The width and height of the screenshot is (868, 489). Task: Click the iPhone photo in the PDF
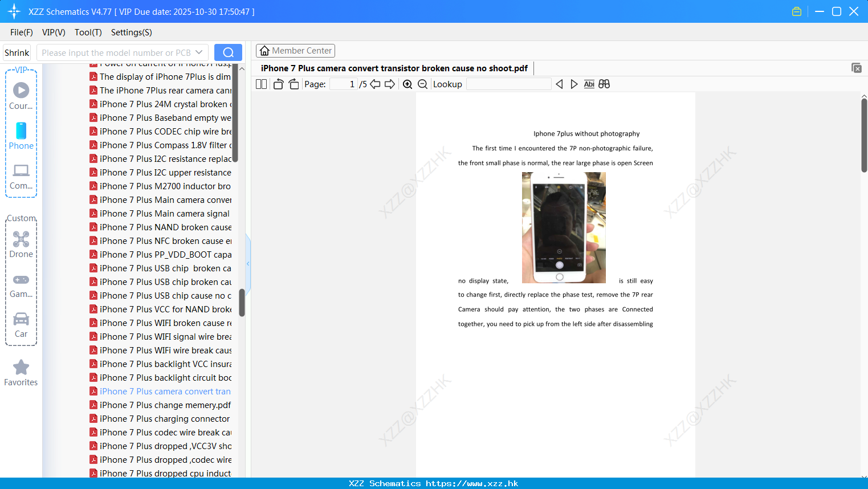[564, 227]
